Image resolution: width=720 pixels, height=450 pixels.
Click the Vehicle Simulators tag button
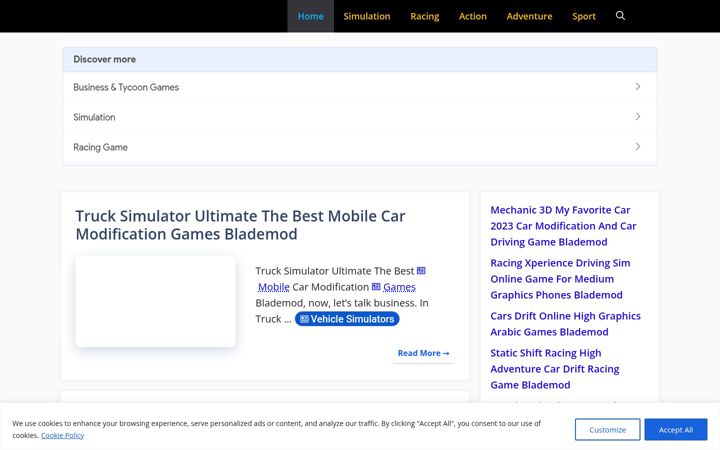(x=347, y=319)
